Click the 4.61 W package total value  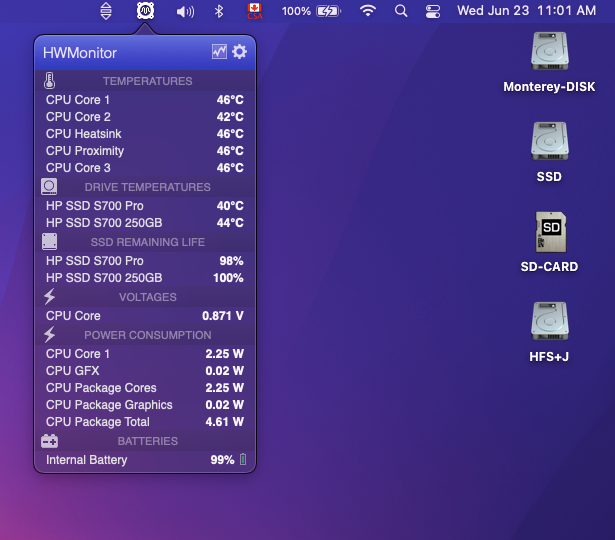coord(224,422)
